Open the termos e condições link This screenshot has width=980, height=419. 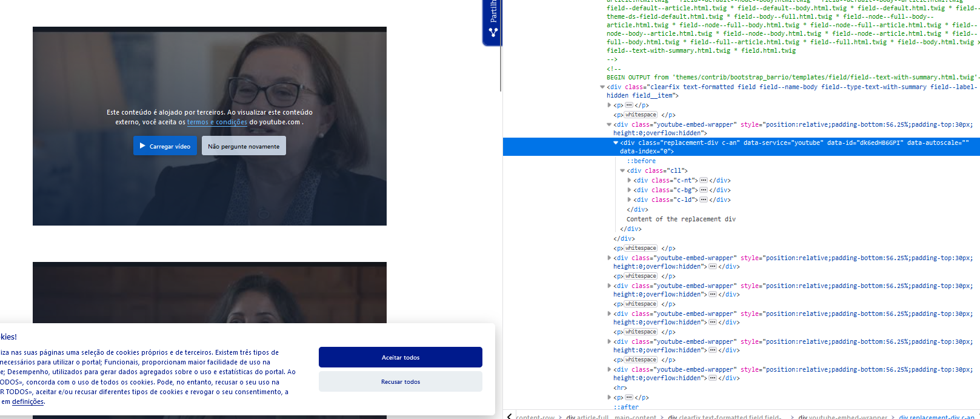[x=217, y=122]
